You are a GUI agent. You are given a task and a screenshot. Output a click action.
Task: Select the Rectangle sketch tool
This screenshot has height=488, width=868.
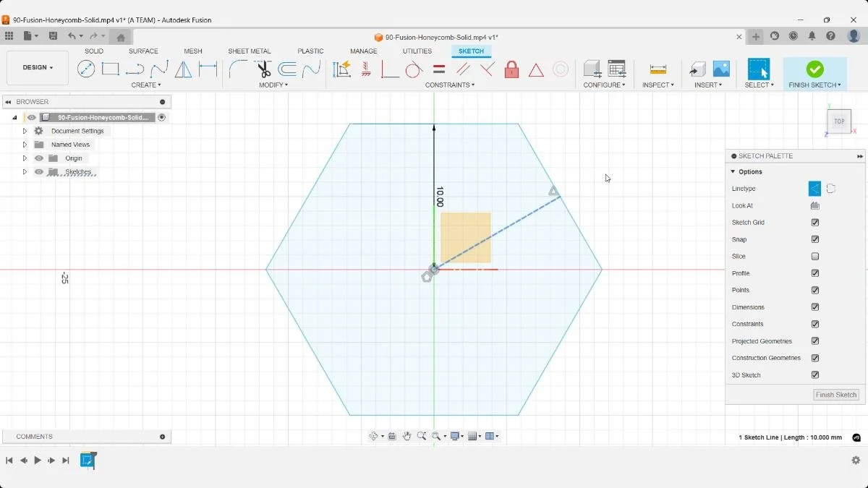[110, 69]
